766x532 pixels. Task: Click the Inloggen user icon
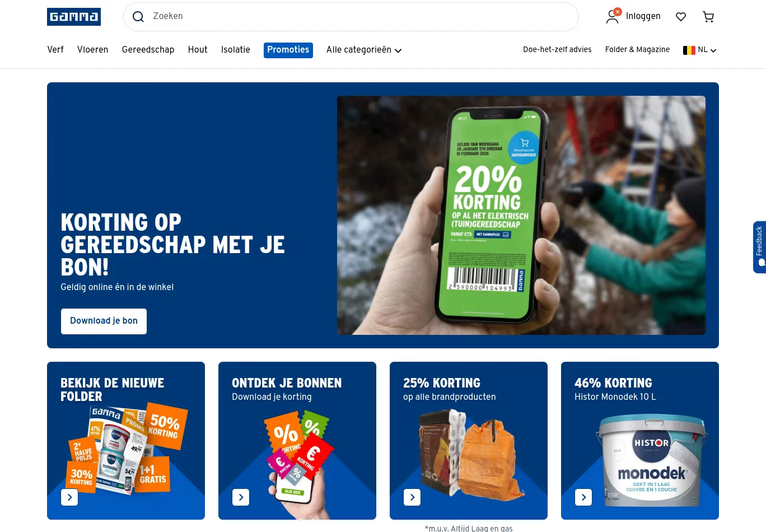pos(613,16)
